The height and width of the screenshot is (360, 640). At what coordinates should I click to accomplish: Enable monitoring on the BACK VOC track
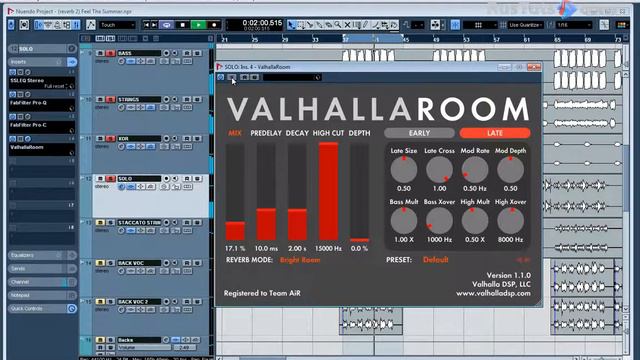175,263
